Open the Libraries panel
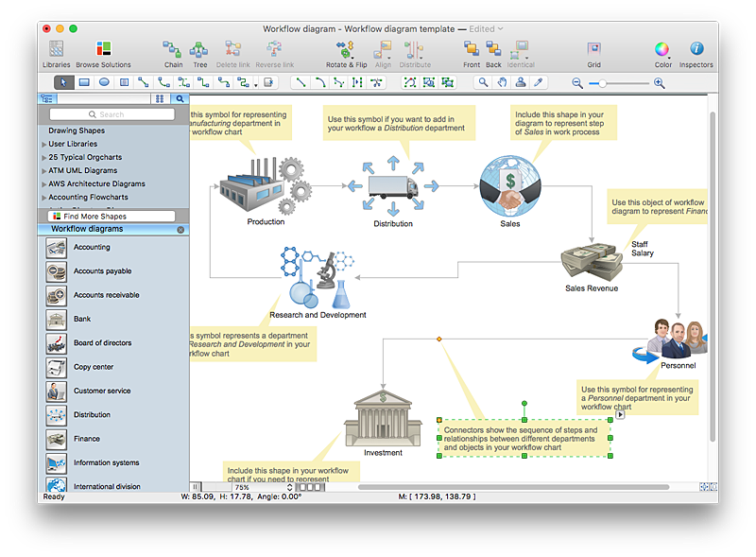This screenshot has width=756, height=557. click(x=56, y=50)
